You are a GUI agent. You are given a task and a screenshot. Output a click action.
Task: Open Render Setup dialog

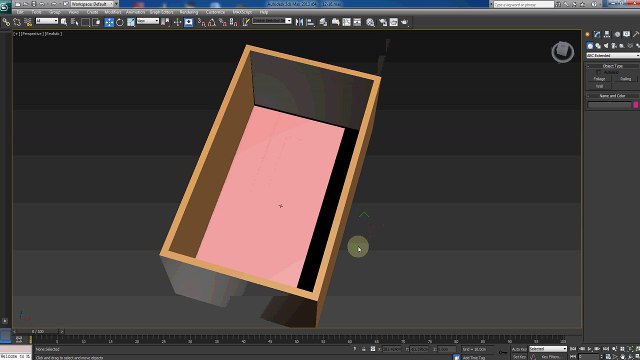point(383,22)
